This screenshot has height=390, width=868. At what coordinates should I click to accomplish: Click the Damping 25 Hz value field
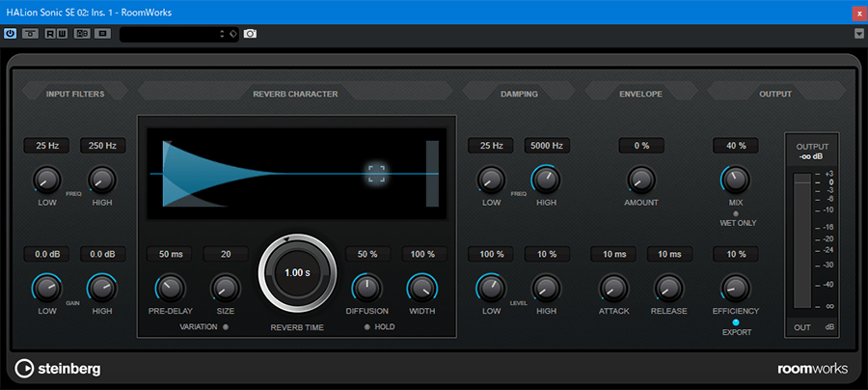click(491, 146)
